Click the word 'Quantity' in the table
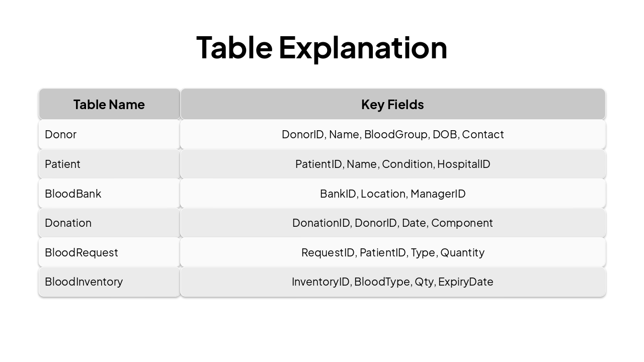 click(462, 252)
